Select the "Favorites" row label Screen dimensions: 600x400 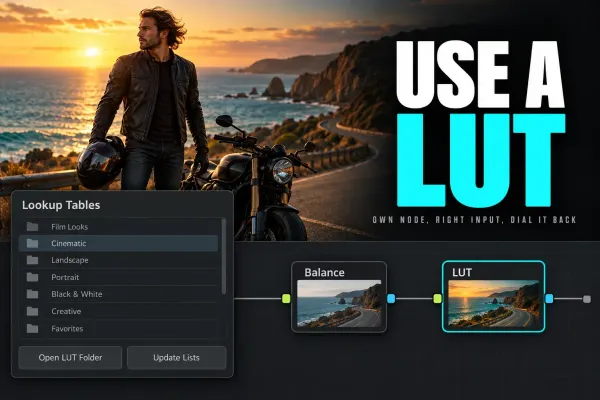click(67, 328)
